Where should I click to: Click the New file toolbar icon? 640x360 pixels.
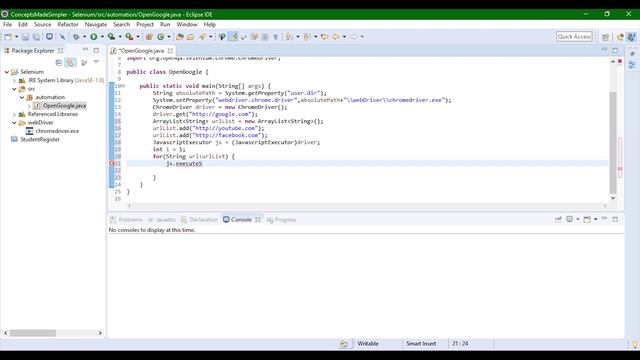[x=8, y=37]
